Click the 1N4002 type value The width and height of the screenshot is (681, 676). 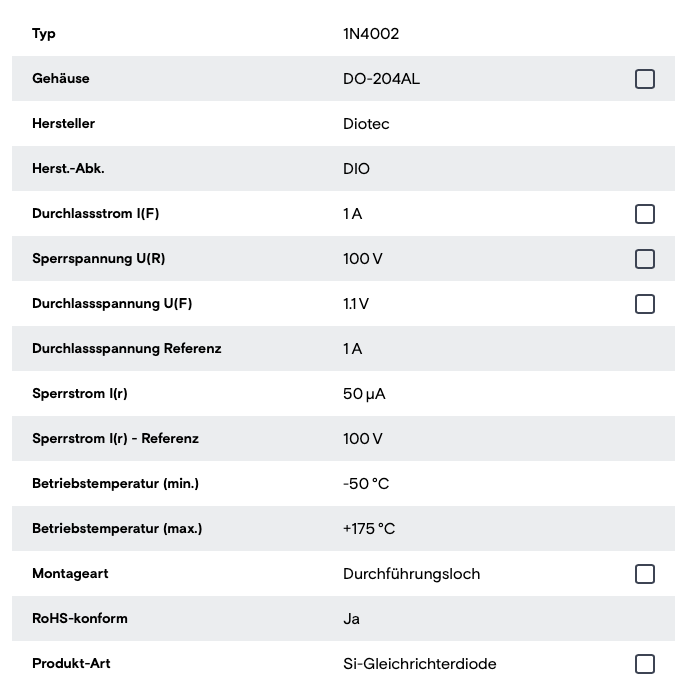371,33
